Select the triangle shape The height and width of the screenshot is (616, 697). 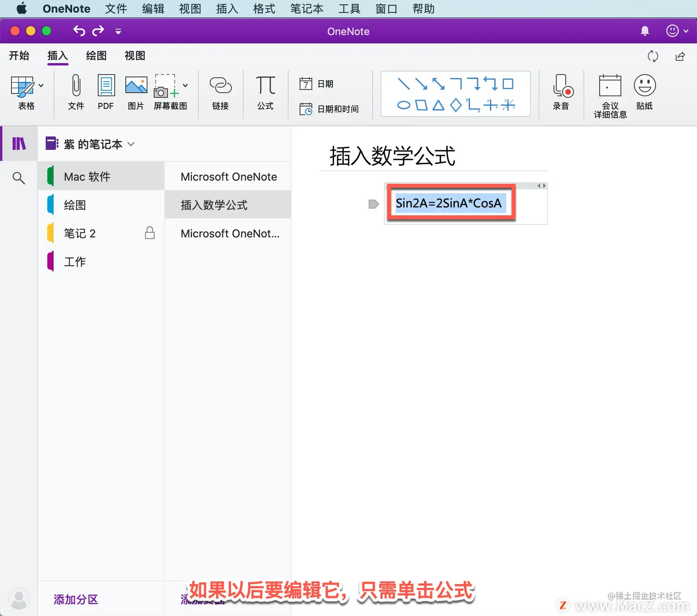pyautogui.click(x=438, y=105)
